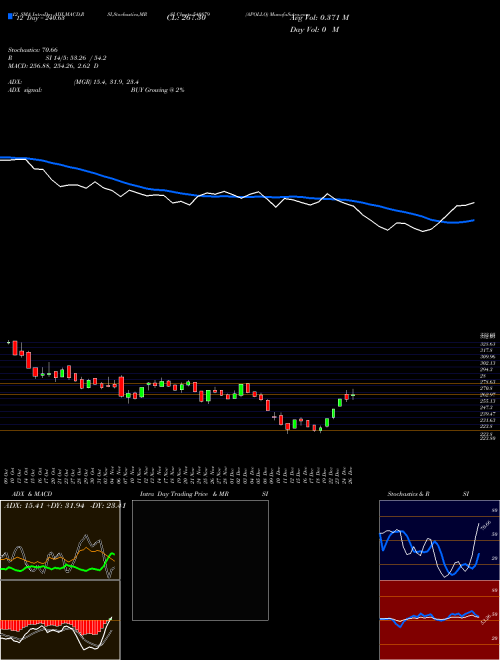This screenshot has height=660, width=500.
Task: Click the right end of the white price line
Action: tap(474, 203)
